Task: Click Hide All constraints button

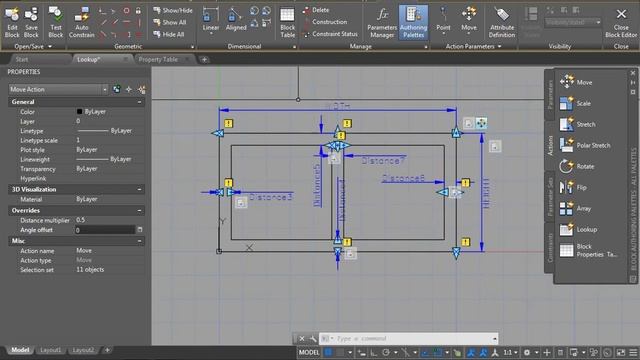Action: [x=169, y=34]
